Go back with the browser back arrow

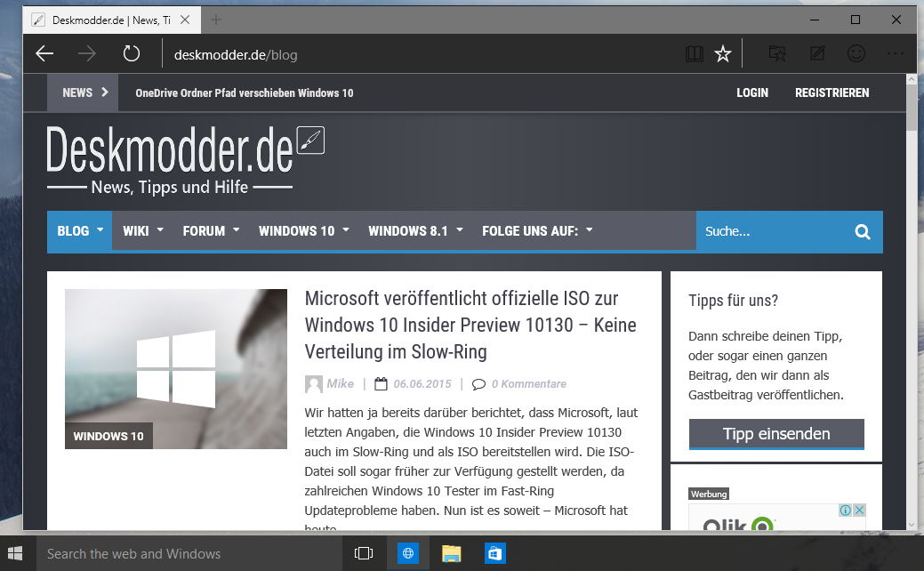point(44,54)
